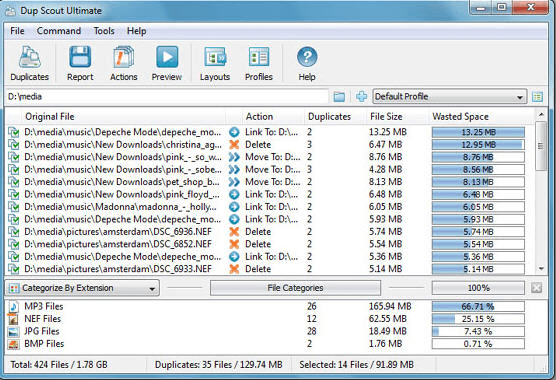The height and width of the screenshot is (380, 556).
Task: Click the browse folder icon next to path
Action: pyautogui.click(x=339, y=96)
